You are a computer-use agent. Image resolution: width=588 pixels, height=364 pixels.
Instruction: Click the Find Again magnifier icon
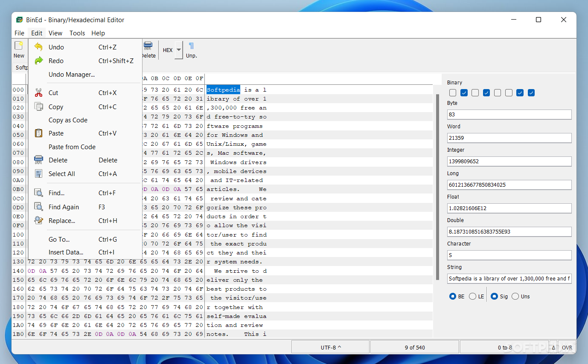coord(39,207)
